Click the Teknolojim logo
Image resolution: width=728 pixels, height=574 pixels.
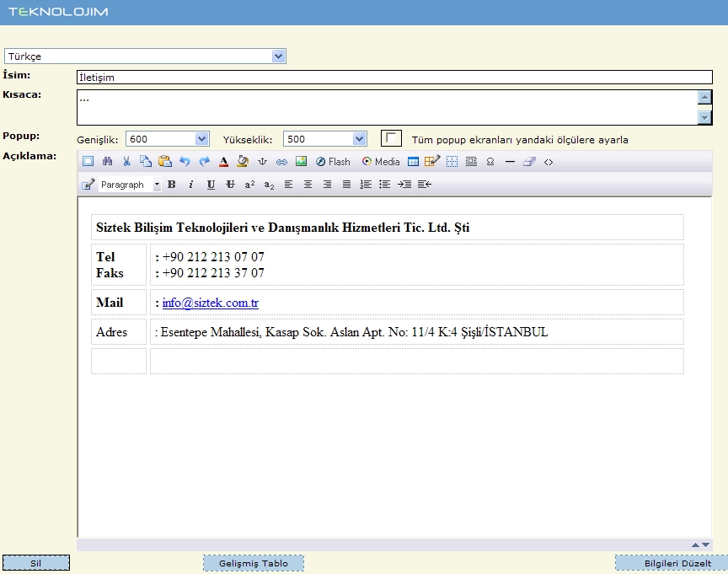coord(58,12)
